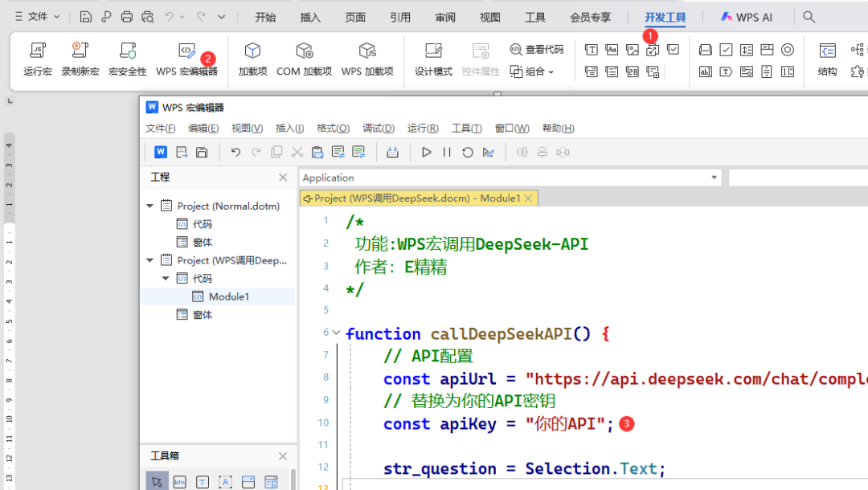The width and height of the screenshot is (868, 490).
Task: Open 调试(D) menu in macro editor
Action: (x=378, y=129)
